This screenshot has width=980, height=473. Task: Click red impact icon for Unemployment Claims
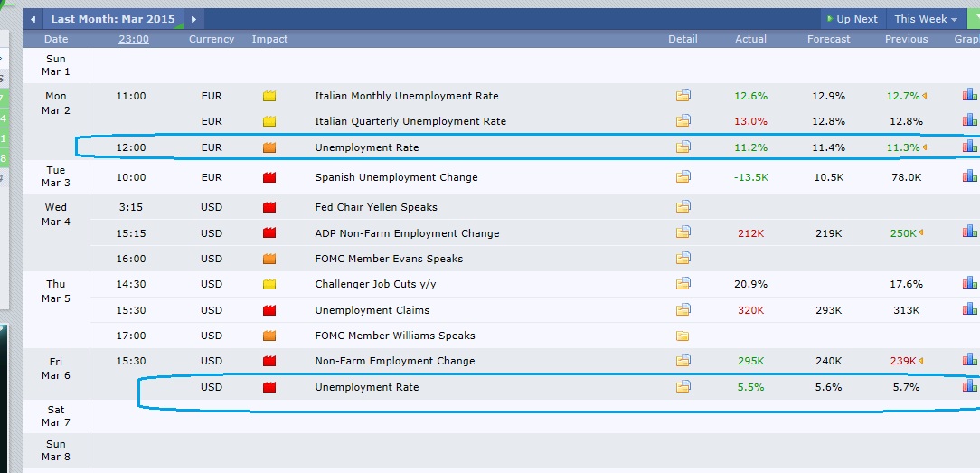coord(269,310)
